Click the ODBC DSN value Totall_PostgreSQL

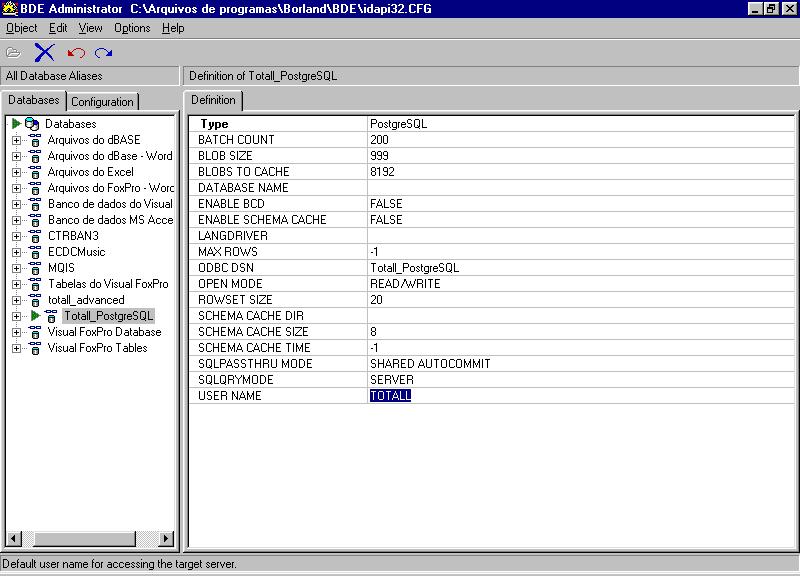(414, 268)
